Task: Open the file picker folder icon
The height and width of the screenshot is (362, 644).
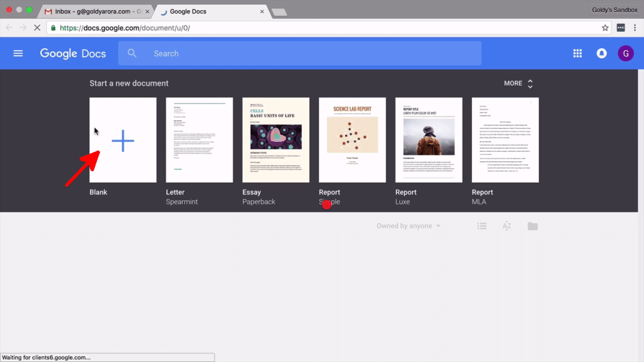Action: click(x=533, y=226)
